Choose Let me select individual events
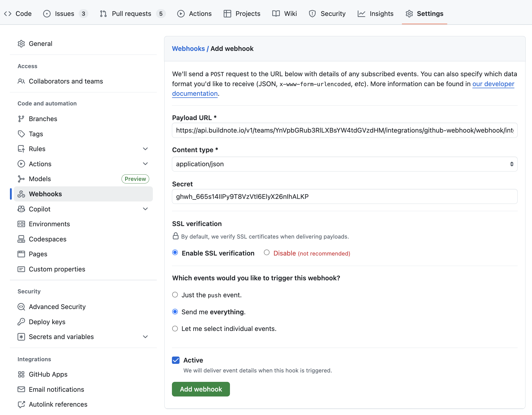Screen dimensions: 532x415 tap(175, 329)
